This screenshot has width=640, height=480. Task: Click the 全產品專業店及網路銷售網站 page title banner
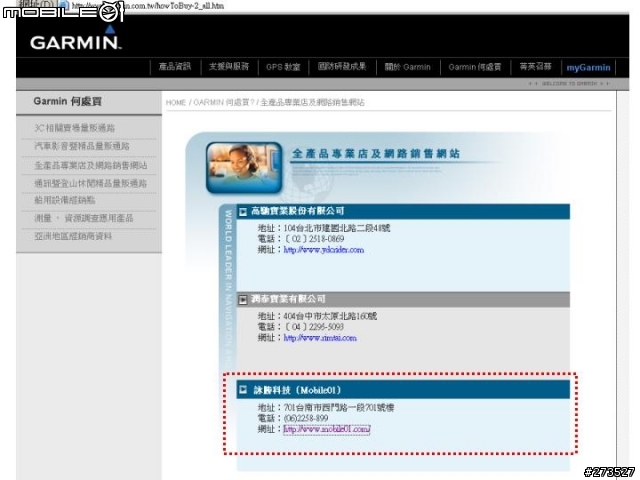click(376, 154)
